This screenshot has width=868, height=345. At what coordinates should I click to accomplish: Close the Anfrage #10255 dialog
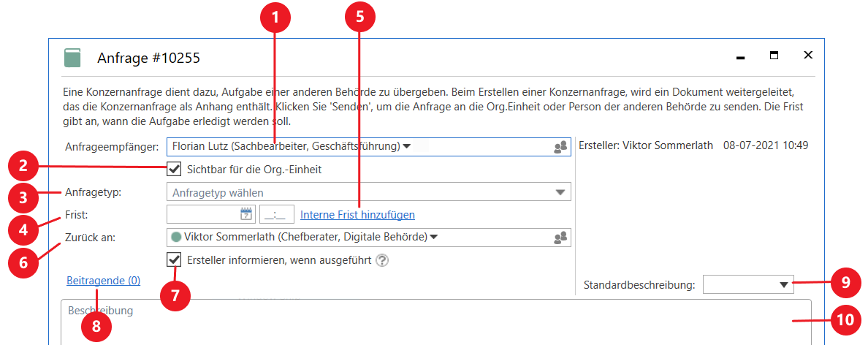click(808, 56)
